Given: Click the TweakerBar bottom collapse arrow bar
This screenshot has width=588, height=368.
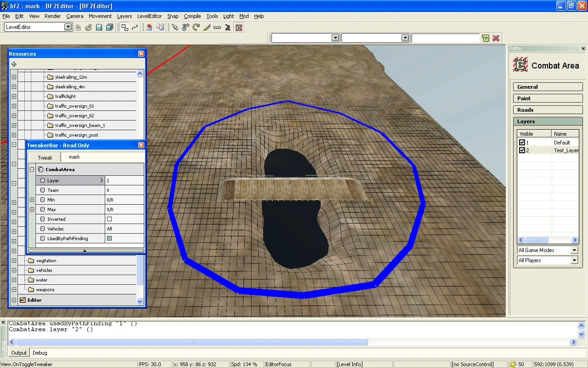Looking at the screenshot, I should [x=86, y=251].
